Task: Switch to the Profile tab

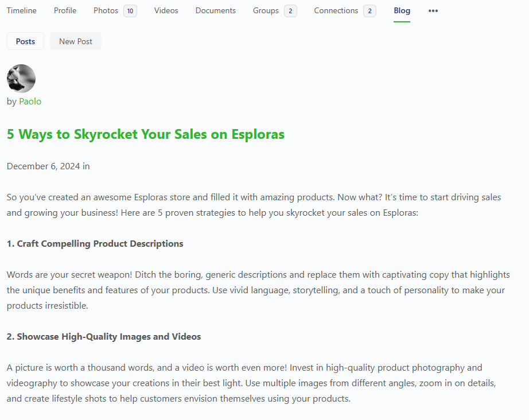Action: tap(65, 11)
